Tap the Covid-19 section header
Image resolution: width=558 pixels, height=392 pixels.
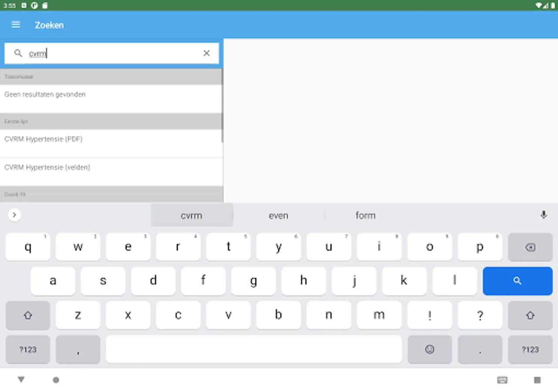(x=111, y=194)
